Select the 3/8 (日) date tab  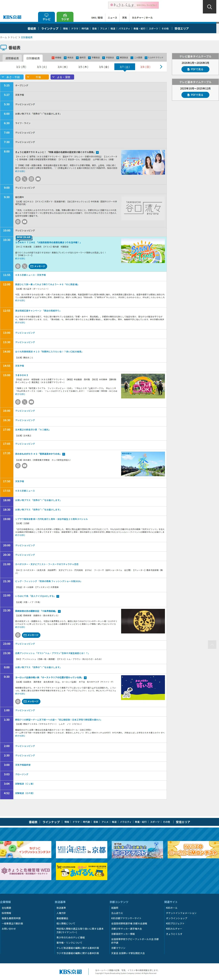[145, 67]
